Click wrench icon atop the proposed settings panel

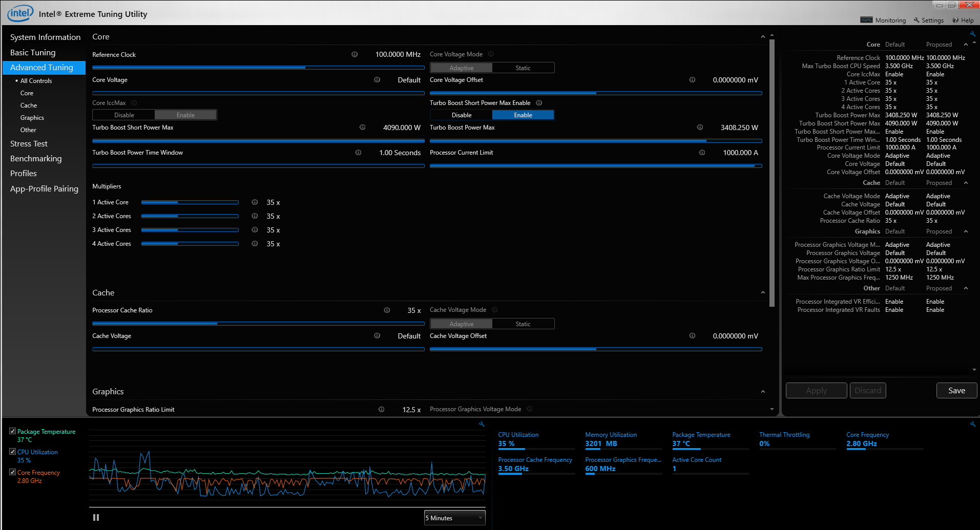[973, 34]
